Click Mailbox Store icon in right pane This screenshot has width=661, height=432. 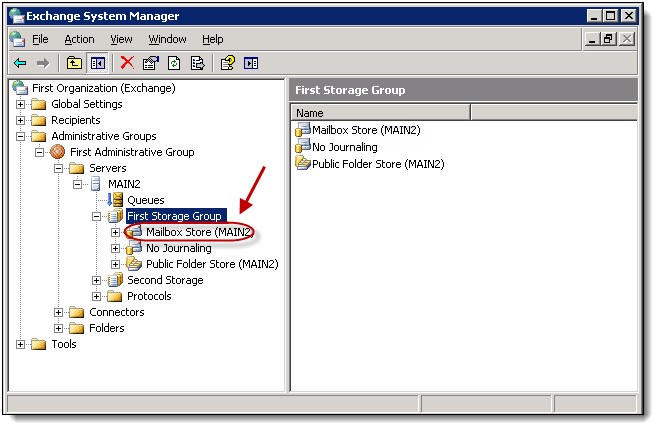(303, 130)
